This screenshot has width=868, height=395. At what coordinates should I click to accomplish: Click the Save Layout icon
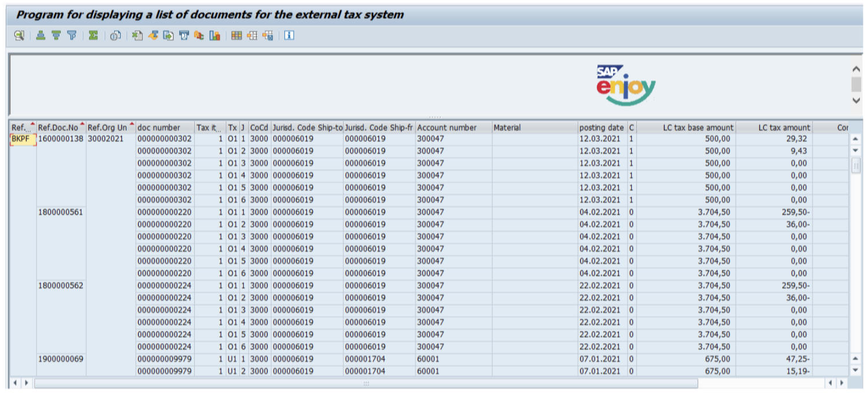pos(268,36)
